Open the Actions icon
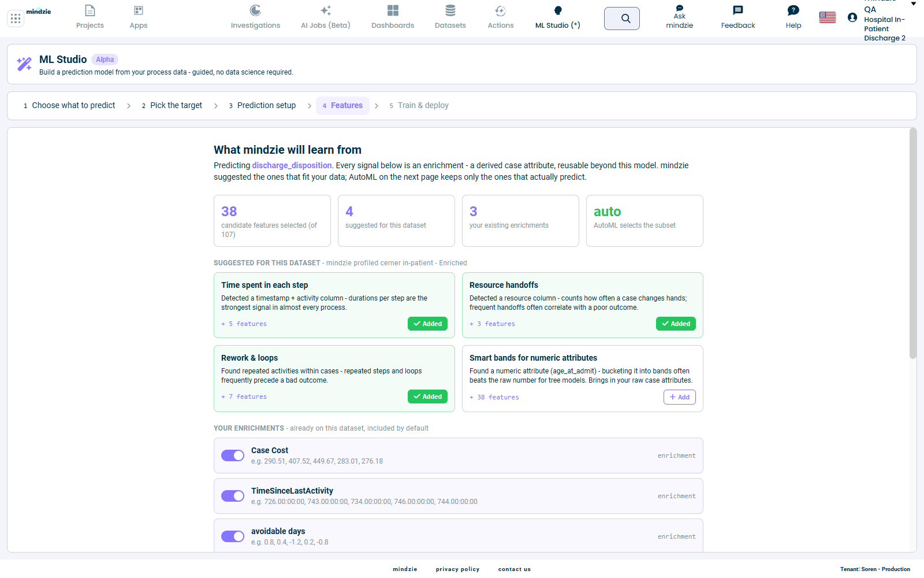This screenshot has width=924, height=578. click(x=501, y=10)
